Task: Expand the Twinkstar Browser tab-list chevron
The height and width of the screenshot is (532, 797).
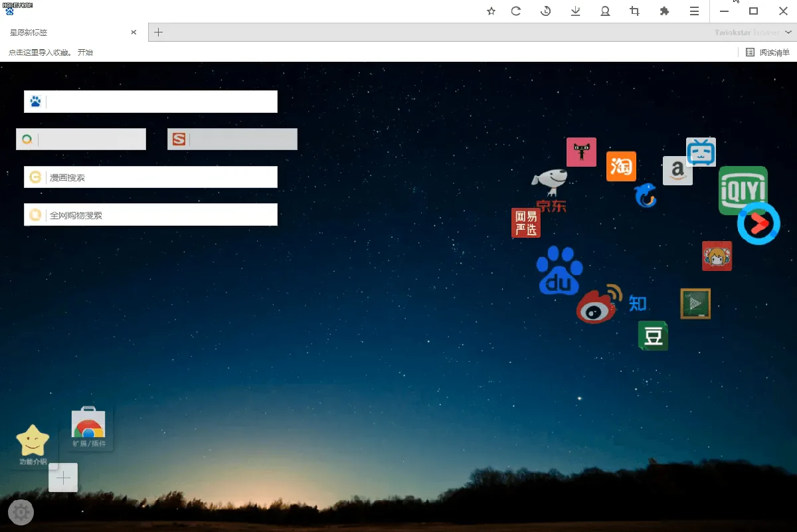Action: point(790,33)
